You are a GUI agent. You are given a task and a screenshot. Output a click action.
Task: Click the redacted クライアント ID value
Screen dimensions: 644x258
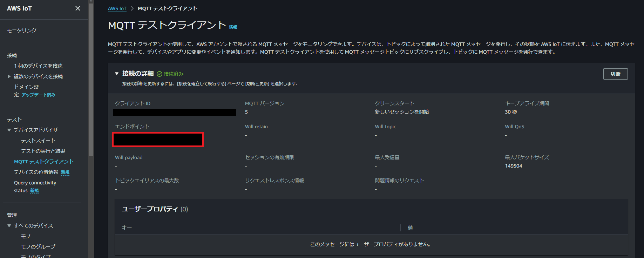point(174,113)
